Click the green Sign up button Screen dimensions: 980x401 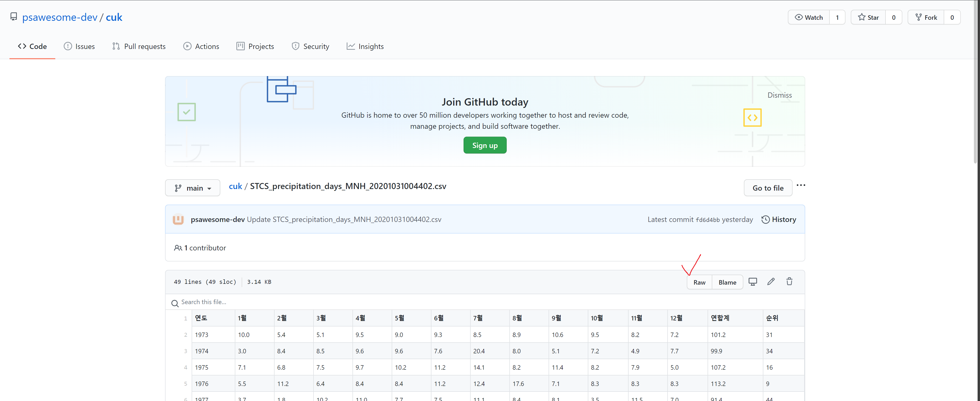485,145
